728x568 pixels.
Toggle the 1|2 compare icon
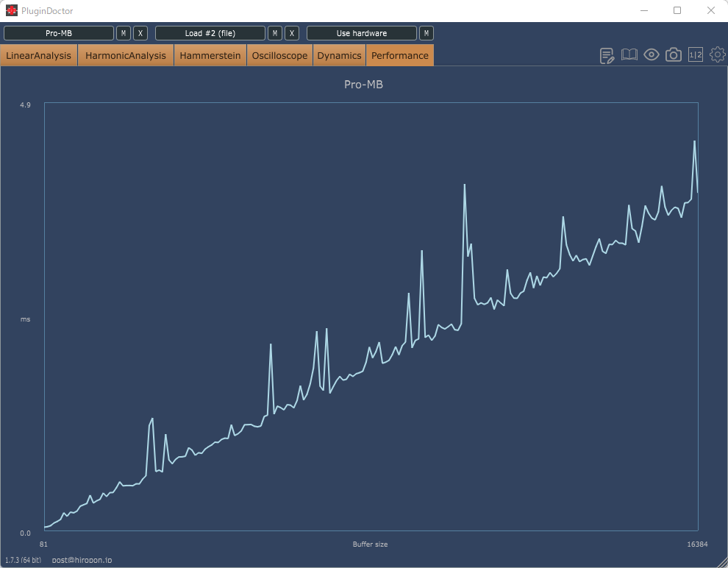(x=695, y=54)
